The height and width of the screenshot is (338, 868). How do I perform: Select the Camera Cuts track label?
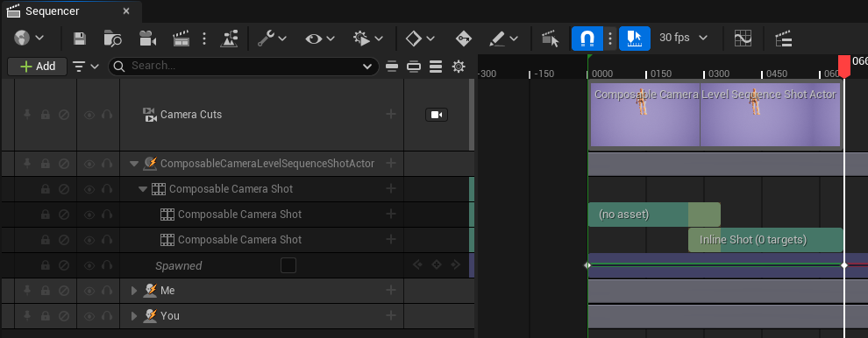click(x=191, y=115)
